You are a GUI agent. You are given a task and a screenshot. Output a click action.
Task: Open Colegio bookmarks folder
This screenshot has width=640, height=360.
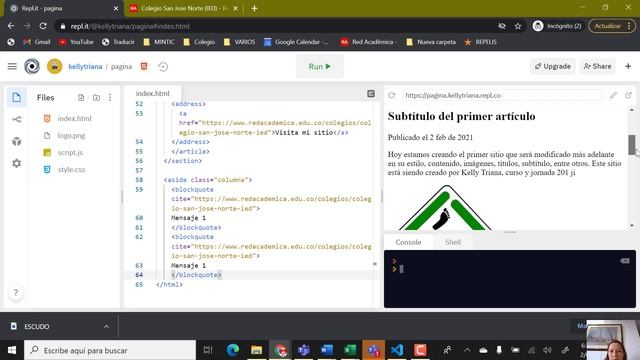pyautogui.click(x=199, y=42)
